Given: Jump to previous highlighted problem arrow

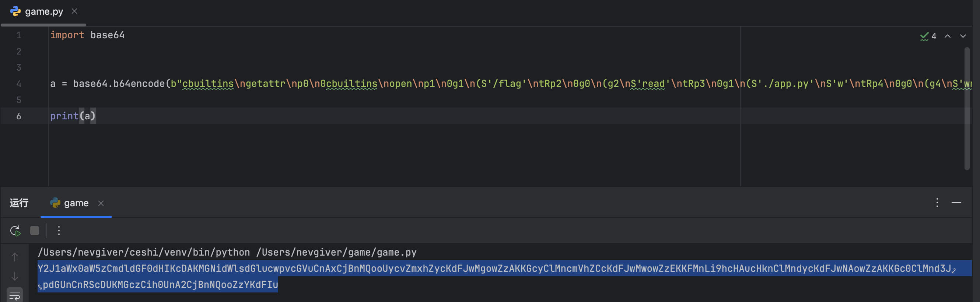Looking at the screenshot, I should (947, 36).
